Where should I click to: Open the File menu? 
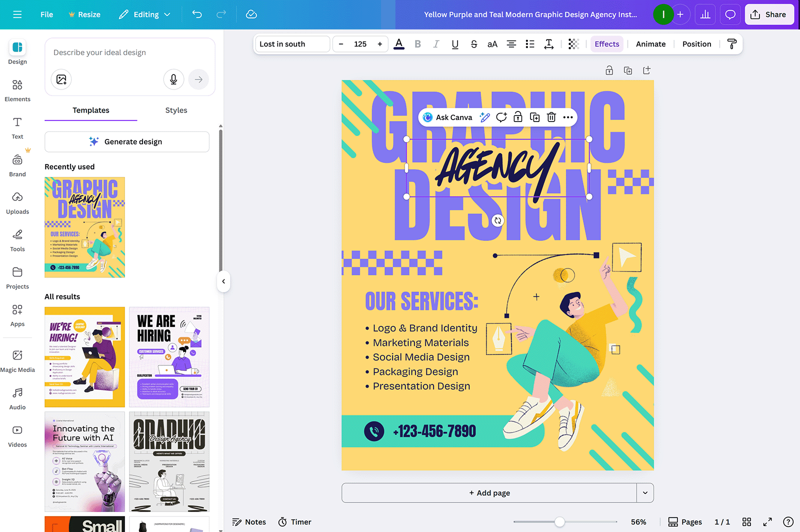point(46,14)
